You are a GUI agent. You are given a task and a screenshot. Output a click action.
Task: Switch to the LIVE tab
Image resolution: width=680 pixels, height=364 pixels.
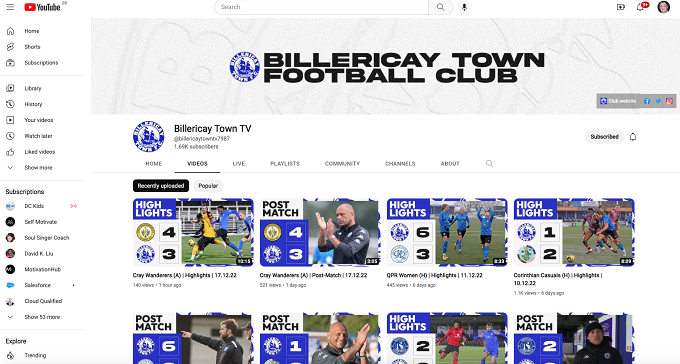239,164
